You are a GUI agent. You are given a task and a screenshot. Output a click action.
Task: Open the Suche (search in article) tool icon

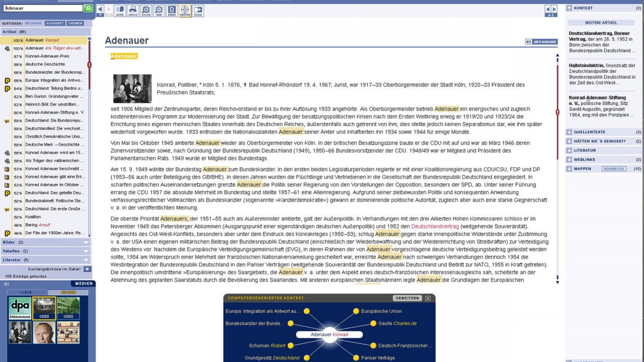(x=146, y=10)
